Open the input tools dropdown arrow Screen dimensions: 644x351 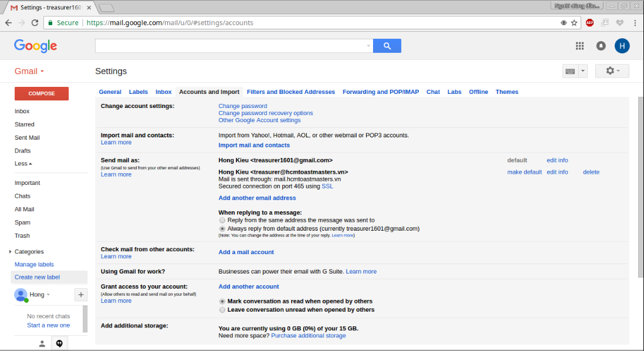(x=583, y=71)
